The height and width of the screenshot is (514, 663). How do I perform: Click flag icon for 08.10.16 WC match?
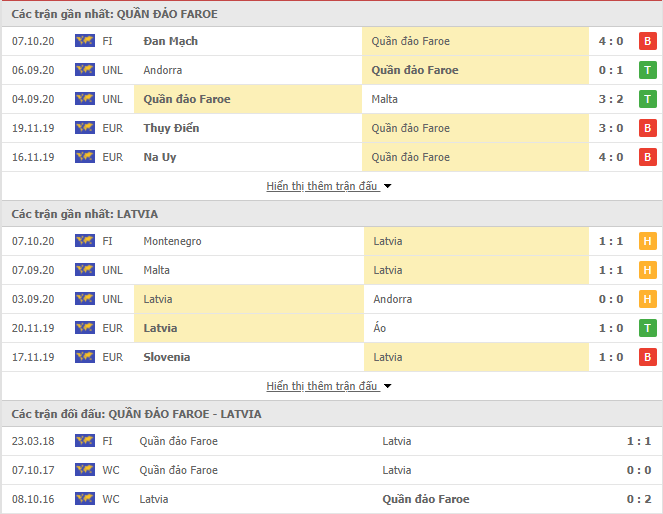85,499
